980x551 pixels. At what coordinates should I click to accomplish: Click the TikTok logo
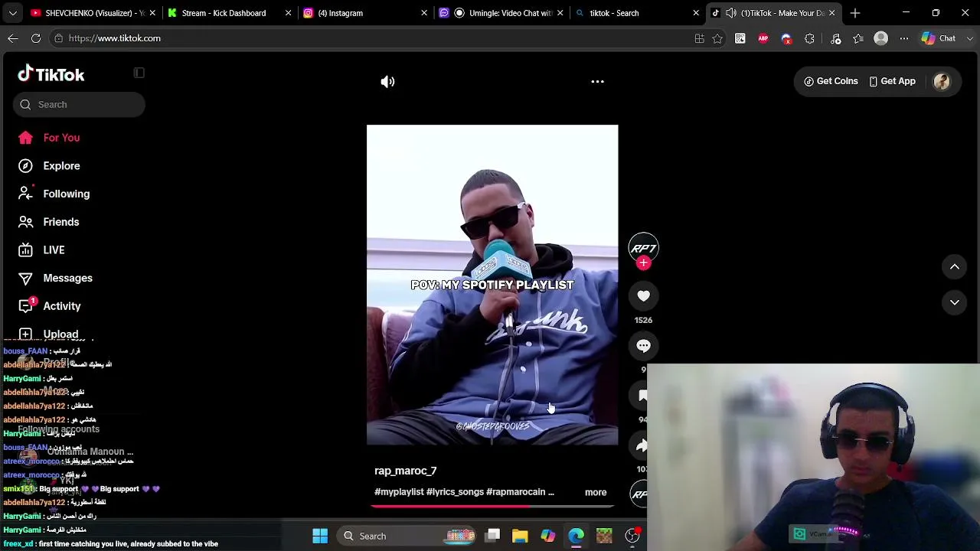[51, 74]
